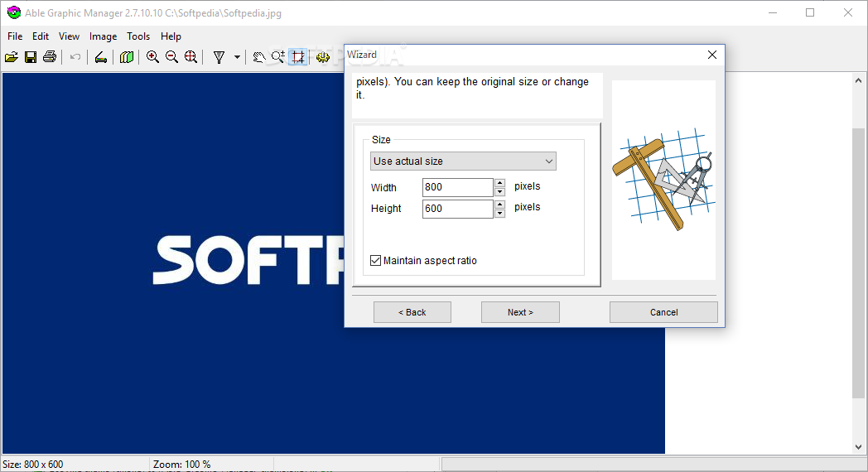Click the Size: 800 x 600 status text

(32, 465)
